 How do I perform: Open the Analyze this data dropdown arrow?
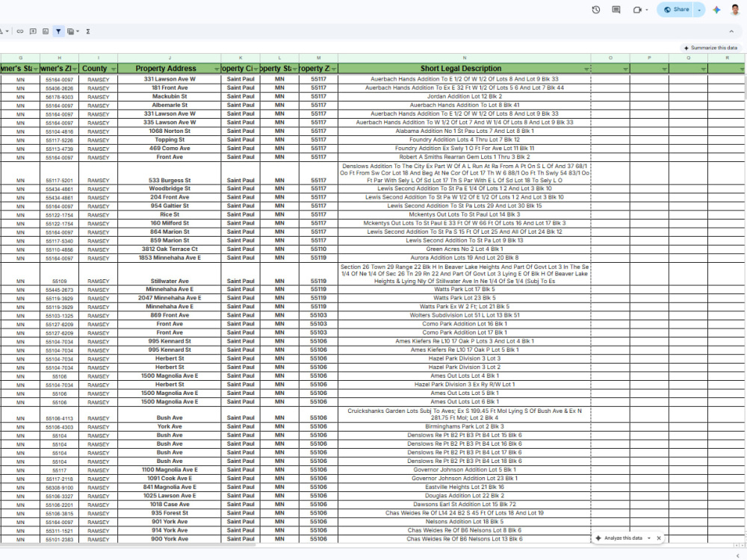(x=649, y=538)
